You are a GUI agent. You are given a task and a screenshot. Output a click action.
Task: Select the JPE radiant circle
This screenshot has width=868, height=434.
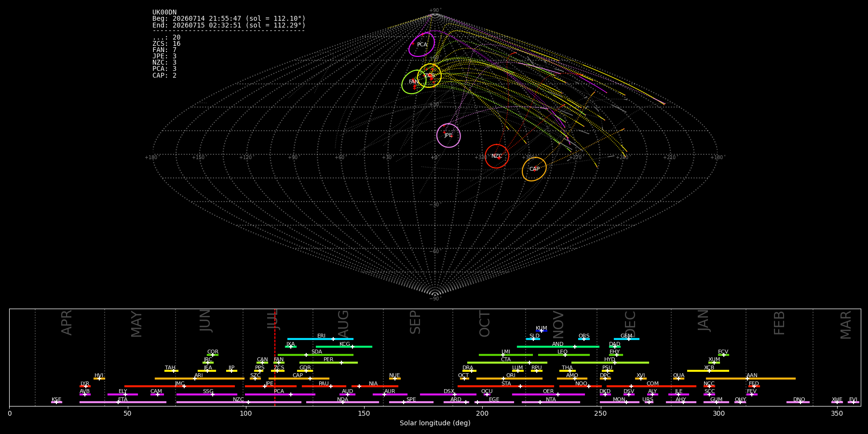pyautogui.click(x=448, y=136)
